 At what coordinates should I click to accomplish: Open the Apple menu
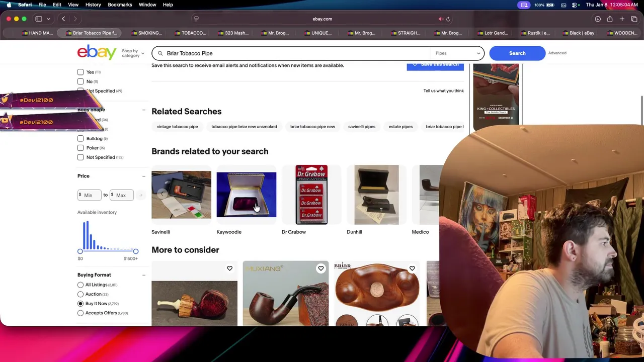tap(9, 5)
